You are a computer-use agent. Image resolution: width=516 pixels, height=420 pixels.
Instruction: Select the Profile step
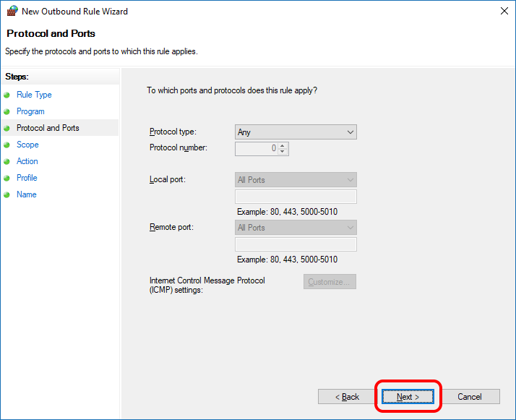[27, 178]
